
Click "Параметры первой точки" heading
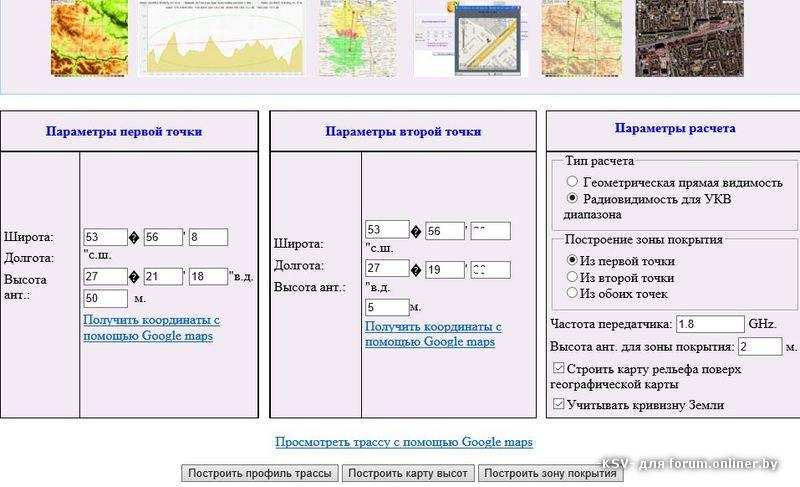(124, 131)
